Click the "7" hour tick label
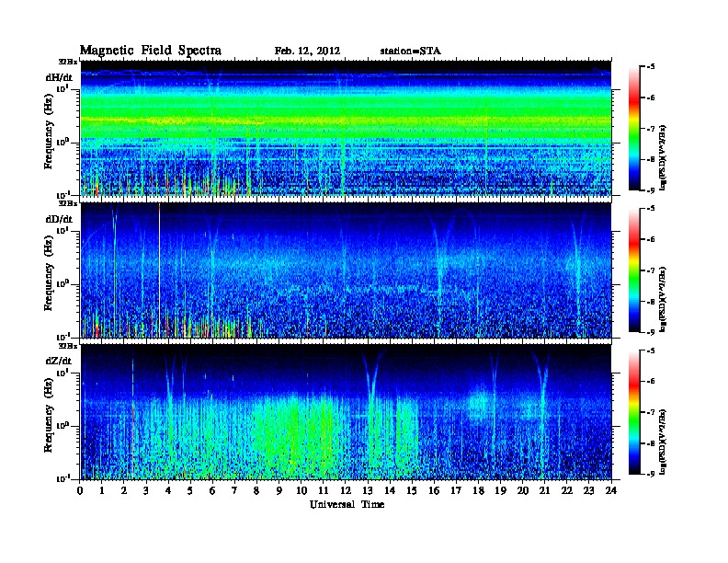The width and height of the screenshot is (728, 563). point(234,490)
